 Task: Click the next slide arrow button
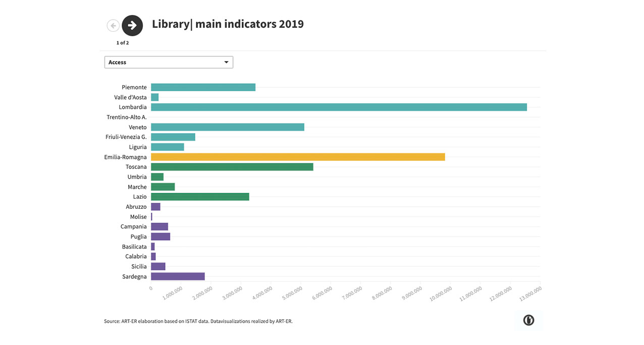tap(132, 25)
